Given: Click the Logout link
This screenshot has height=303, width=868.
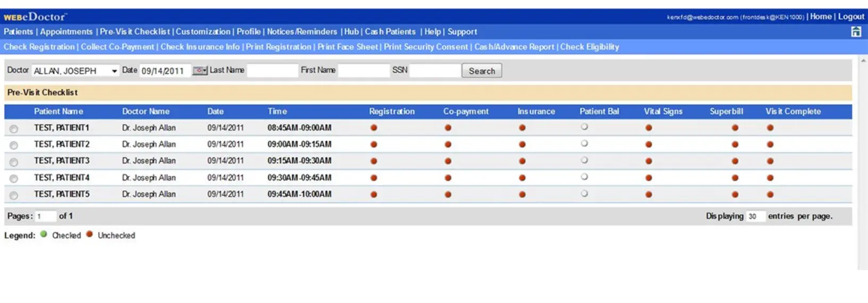Looking at the screenshot, I should 851,16.
